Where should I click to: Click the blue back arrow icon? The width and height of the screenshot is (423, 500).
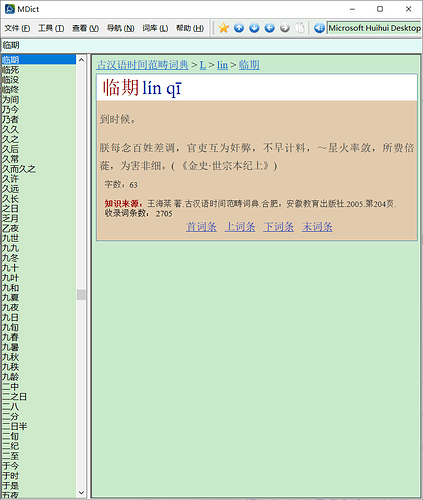[x=269, y=28]
